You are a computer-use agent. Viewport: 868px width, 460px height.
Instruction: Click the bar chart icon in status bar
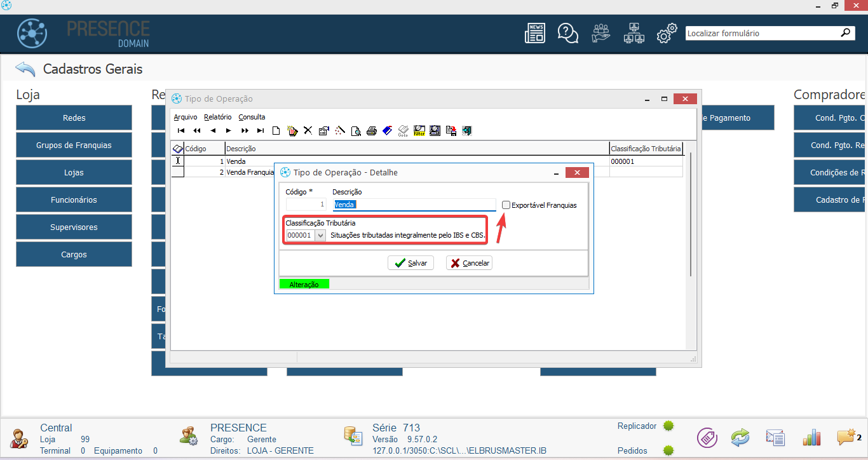(x=811, y=437)
